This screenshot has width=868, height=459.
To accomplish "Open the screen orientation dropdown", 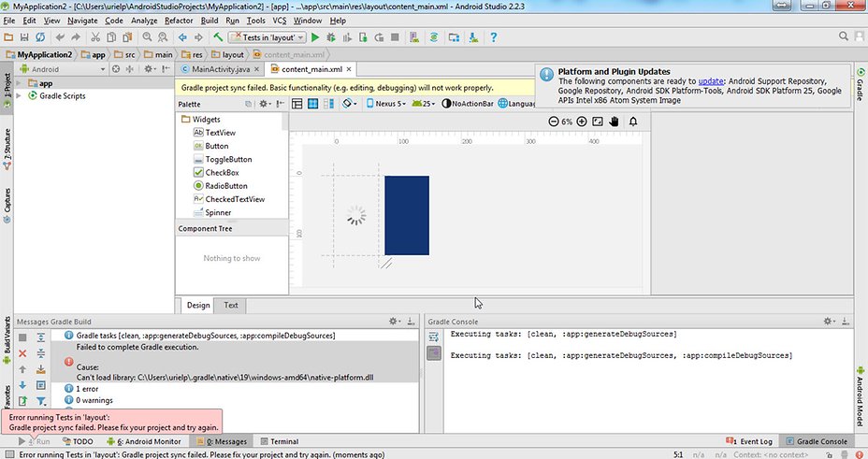I will pyautogui.click(x=349, y=104).
